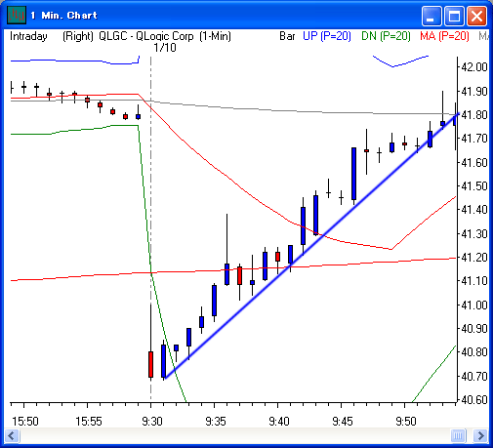
Task: Minimize the 1 Min. Chart window
Action: coord(431,16)
